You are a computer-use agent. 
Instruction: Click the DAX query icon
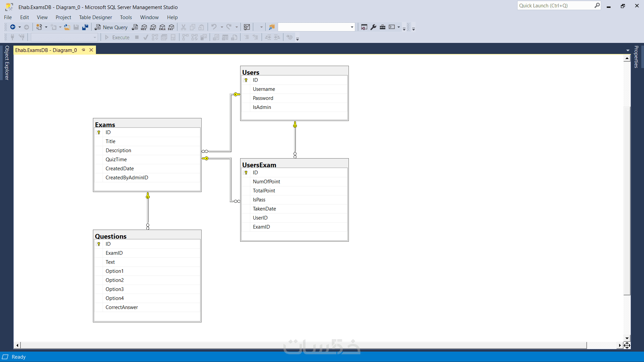(171, 27)
